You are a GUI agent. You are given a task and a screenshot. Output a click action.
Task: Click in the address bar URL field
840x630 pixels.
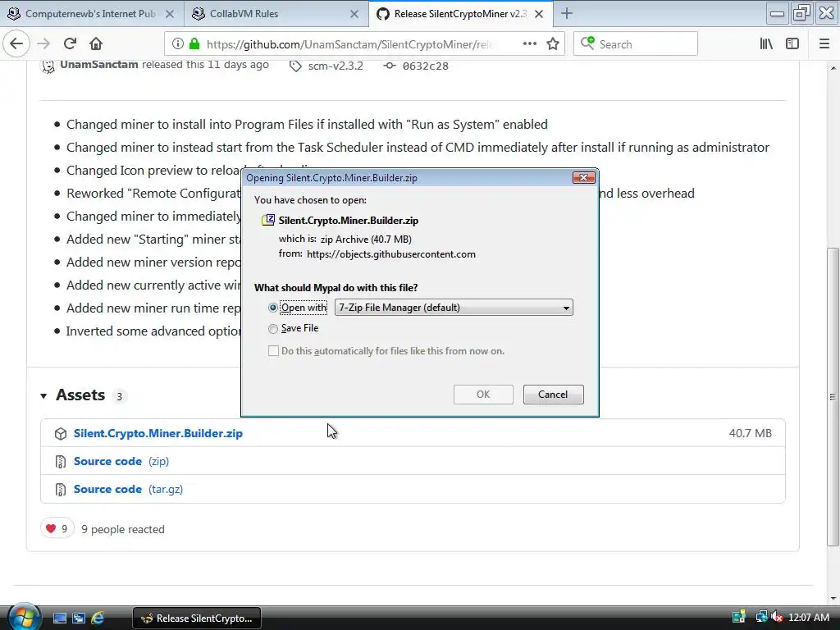(348, 44)
